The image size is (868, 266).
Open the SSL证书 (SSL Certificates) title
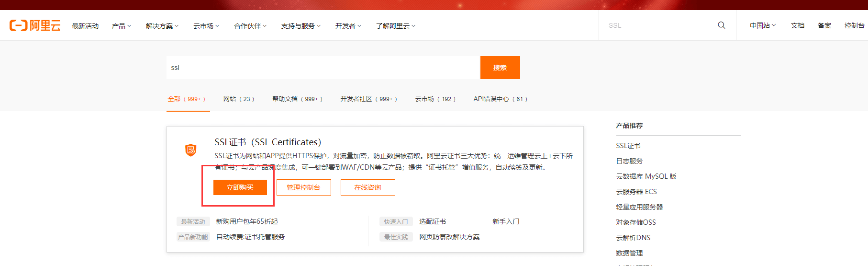(x=268, y=142)
